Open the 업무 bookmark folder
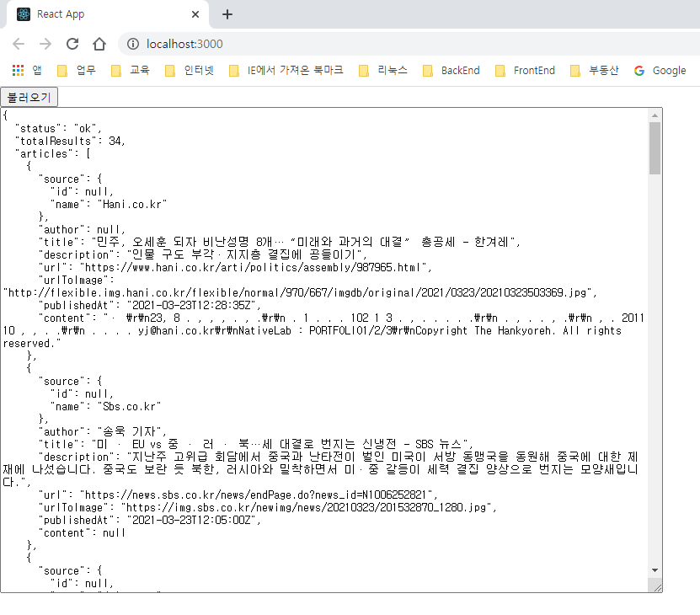Image resolution: width=700 pixels, height=615 pixels. [x=77, y=70]
